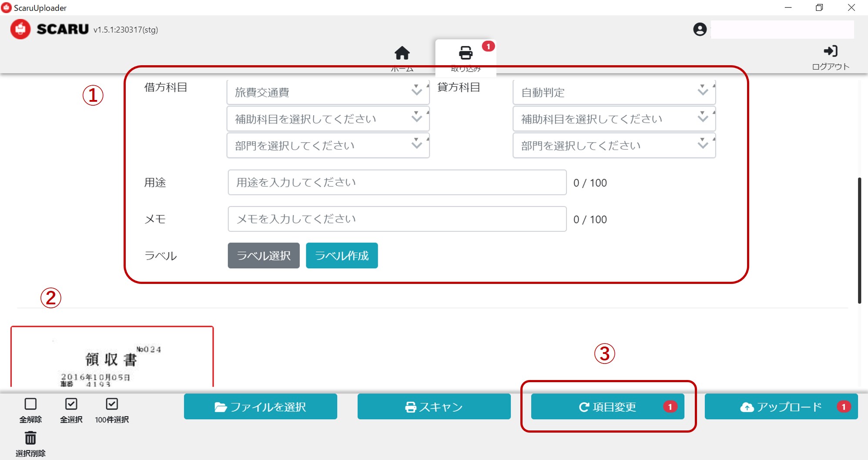The image size is (868, 460).
Task: Click the vertical scrollbar on the right
Action: [860, 240]
